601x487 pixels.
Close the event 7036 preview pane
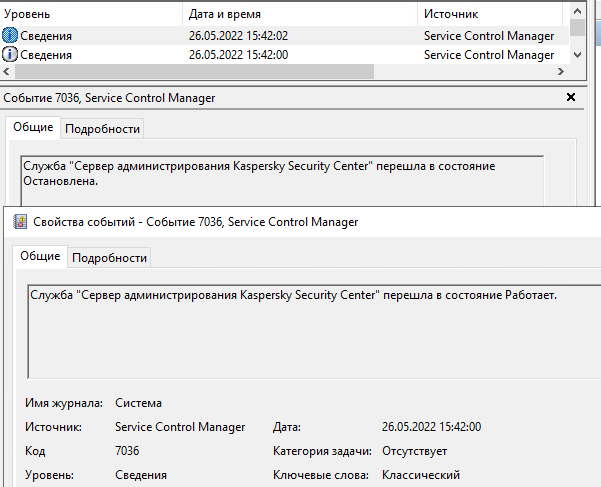coord(571,97)
